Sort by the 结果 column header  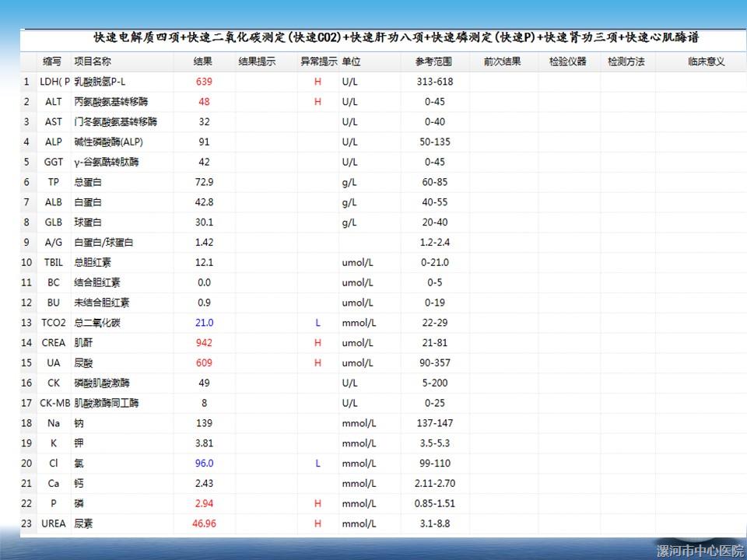204,61
